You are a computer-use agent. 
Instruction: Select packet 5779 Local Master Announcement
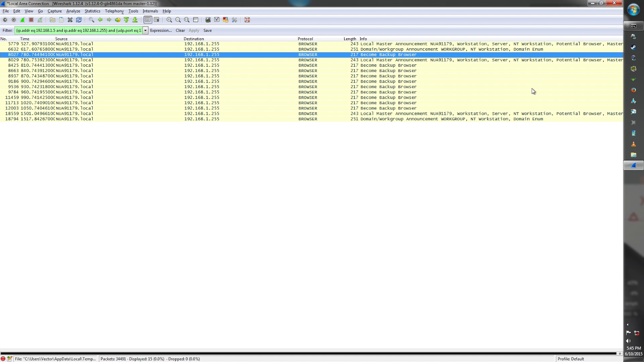[312, 44]
